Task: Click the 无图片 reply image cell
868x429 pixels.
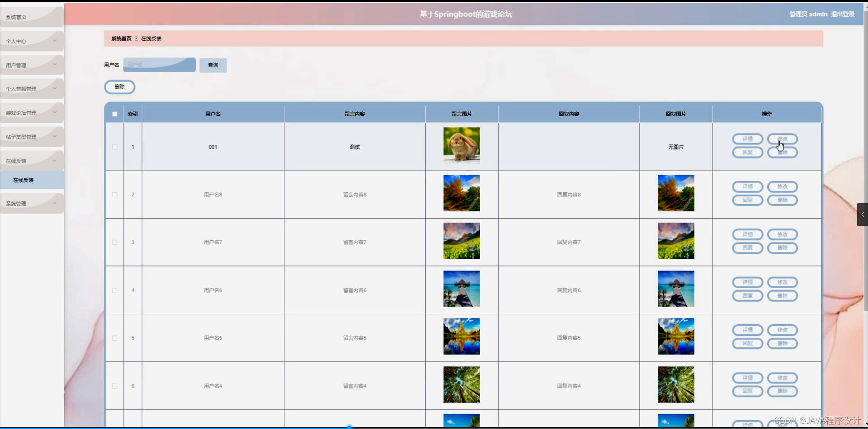Action: tap(676, 147)
